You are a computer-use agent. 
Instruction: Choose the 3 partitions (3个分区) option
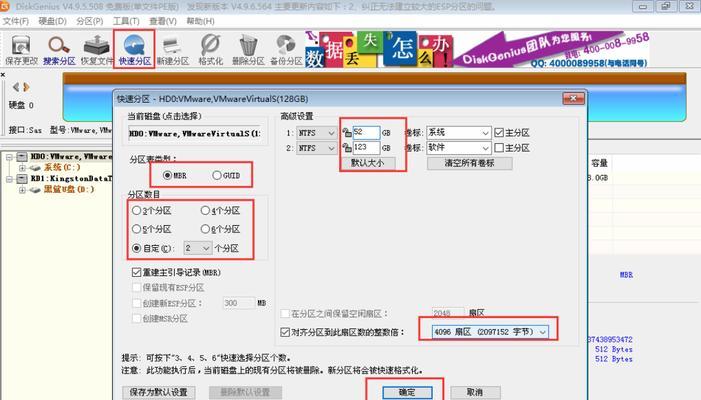(152, 210)
